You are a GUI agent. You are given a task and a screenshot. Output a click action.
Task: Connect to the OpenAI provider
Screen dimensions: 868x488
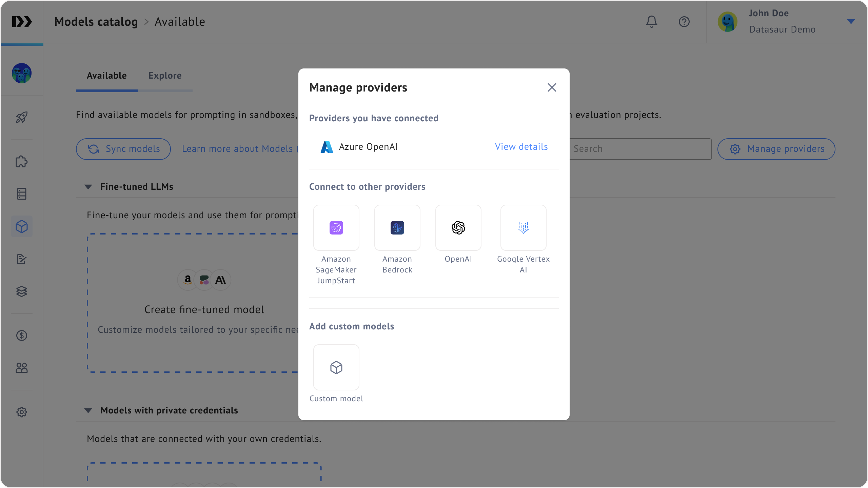pos(458,228)
